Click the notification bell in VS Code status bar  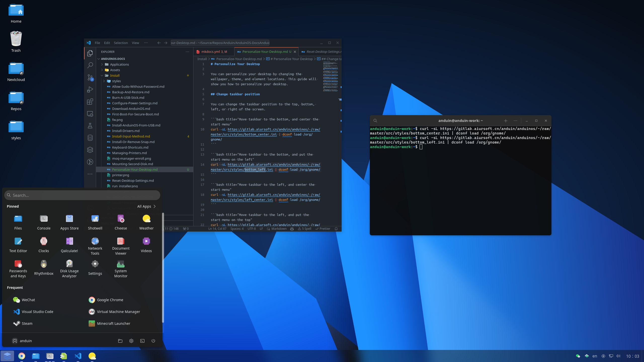point(336,229)
